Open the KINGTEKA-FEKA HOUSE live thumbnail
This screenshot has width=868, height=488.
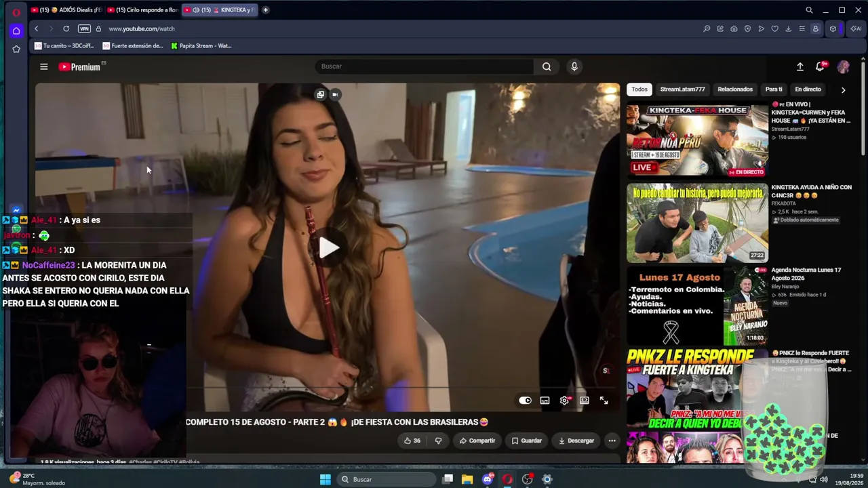[x=697, y=140]
